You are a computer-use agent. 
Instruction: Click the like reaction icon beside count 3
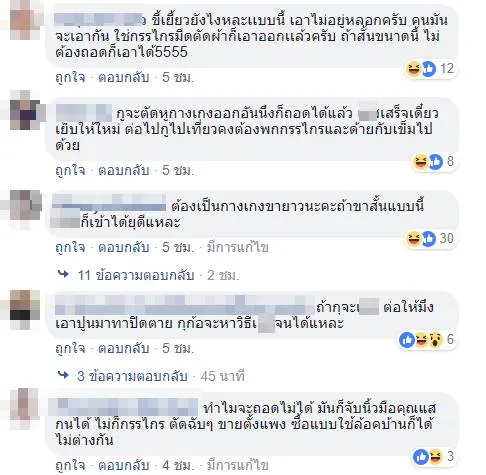point(421,457)
